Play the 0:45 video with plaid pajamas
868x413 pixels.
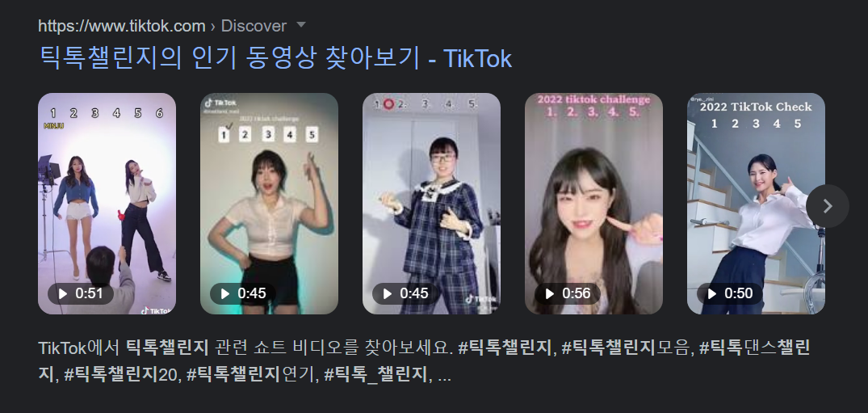click(405, 293)
